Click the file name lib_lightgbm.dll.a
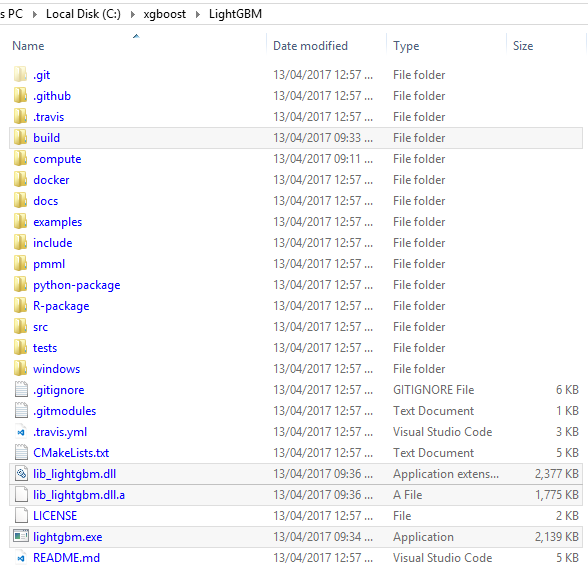 pos(79,495)
